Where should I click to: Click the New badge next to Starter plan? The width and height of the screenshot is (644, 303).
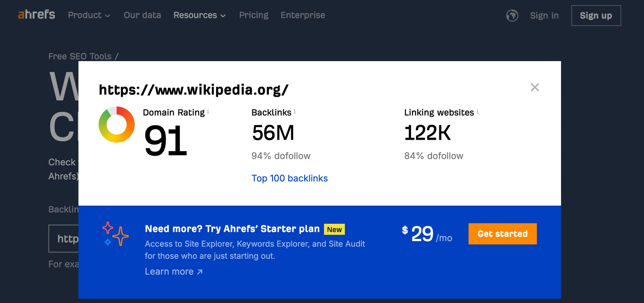pos(334,229)
